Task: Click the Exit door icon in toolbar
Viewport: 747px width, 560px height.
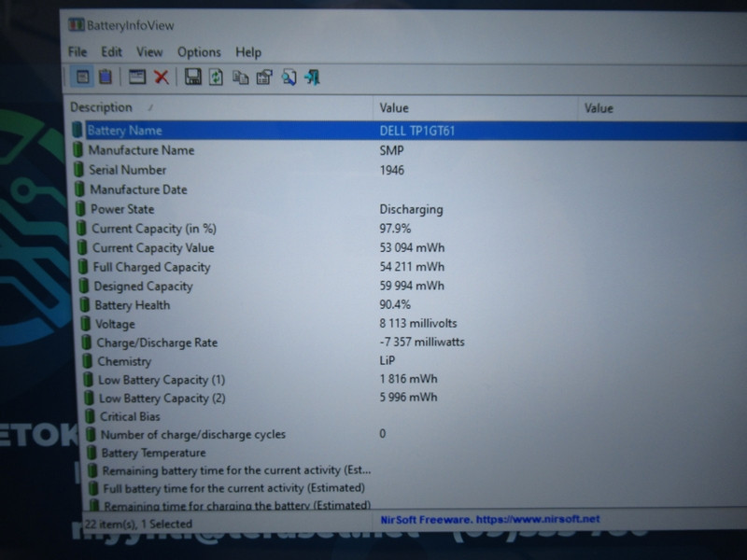Action: point(312,77)
